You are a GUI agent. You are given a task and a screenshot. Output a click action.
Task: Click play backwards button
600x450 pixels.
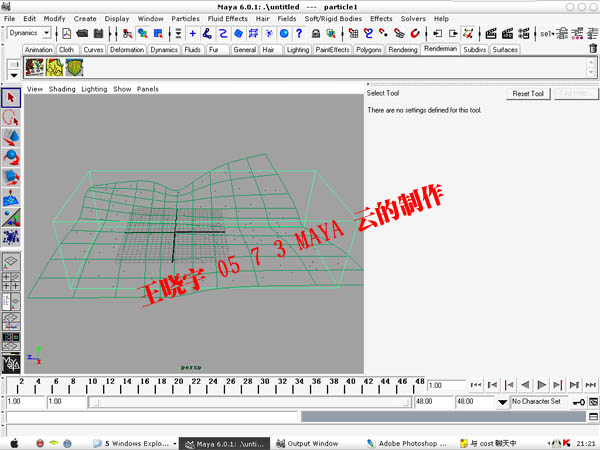525,385
